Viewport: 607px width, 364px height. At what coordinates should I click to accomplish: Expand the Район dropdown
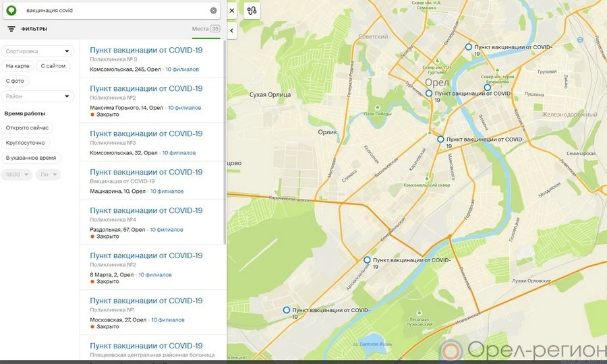(38, 96)
